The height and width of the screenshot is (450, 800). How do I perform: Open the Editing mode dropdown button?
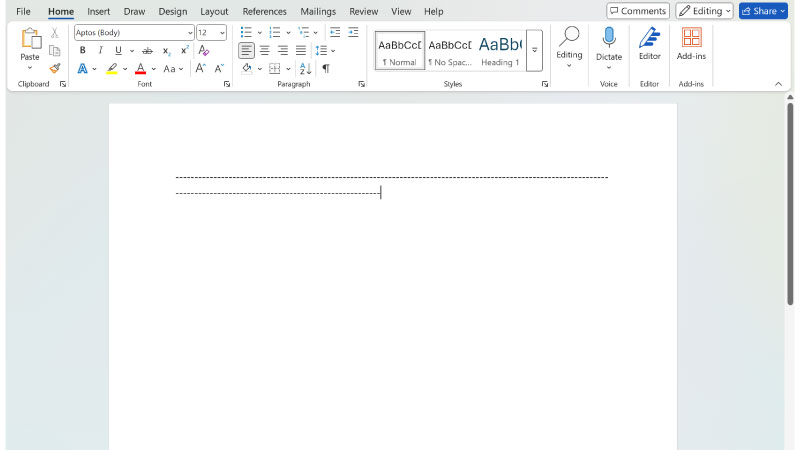[x=705, y=11]
